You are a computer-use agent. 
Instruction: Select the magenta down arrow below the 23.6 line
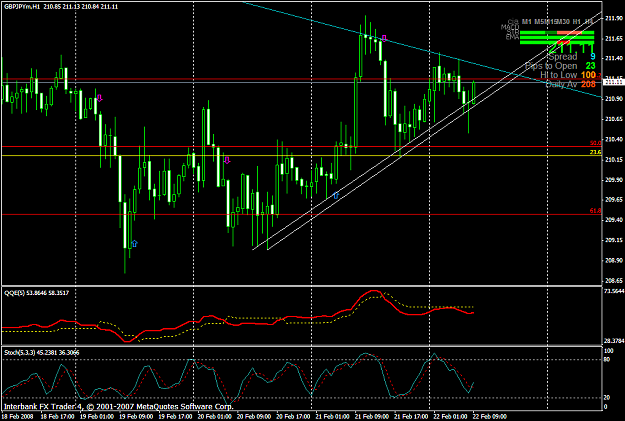227,160
